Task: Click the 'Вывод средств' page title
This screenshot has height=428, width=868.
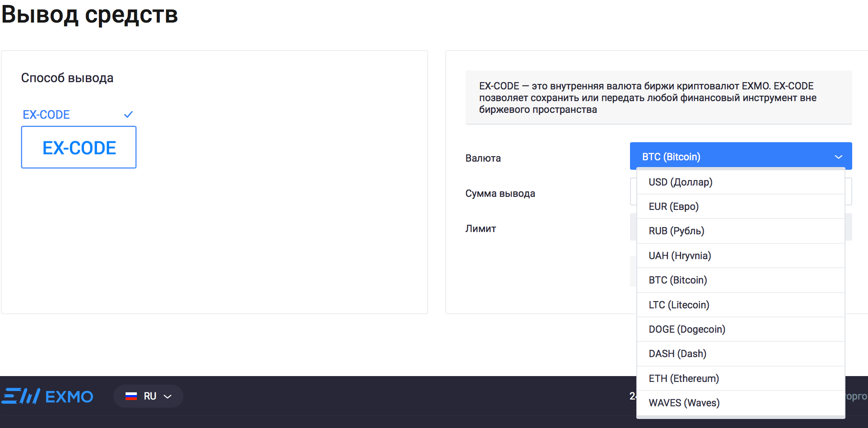Action: (x=89, y=14)
